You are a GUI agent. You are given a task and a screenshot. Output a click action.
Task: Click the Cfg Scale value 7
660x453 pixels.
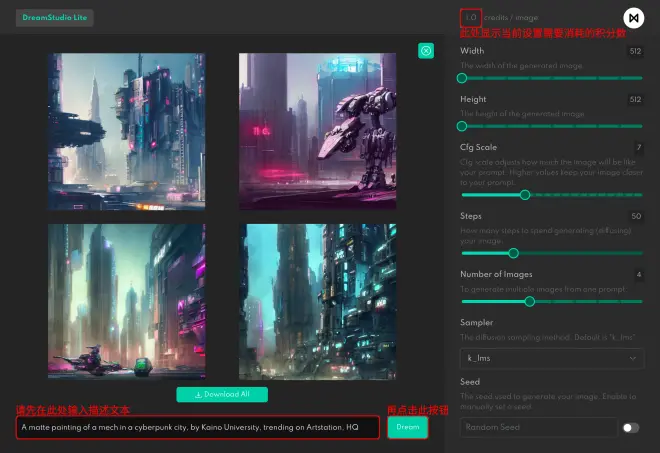pos(639,147)
